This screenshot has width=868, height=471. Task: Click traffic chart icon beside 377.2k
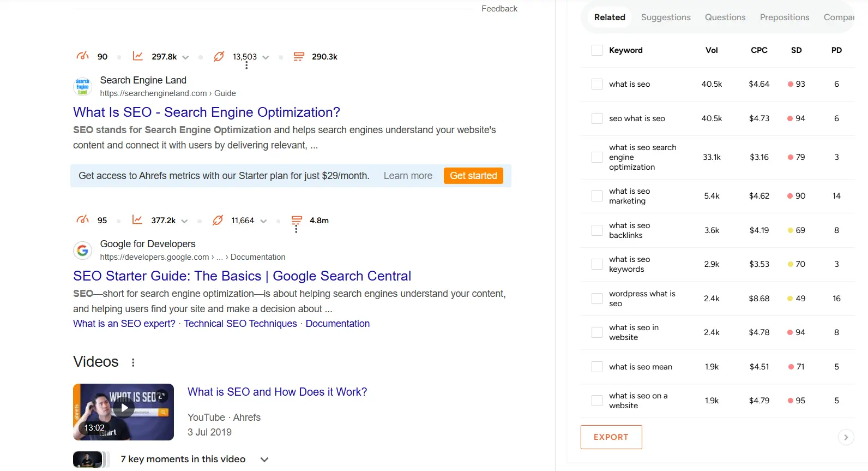click(x=137, y=220)
